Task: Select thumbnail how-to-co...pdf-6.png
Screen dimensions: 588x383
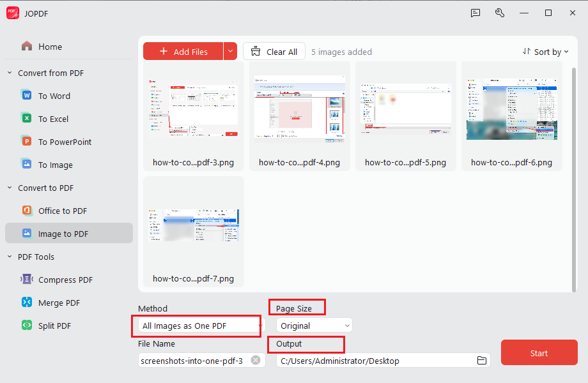Action: tap(511, 116)
